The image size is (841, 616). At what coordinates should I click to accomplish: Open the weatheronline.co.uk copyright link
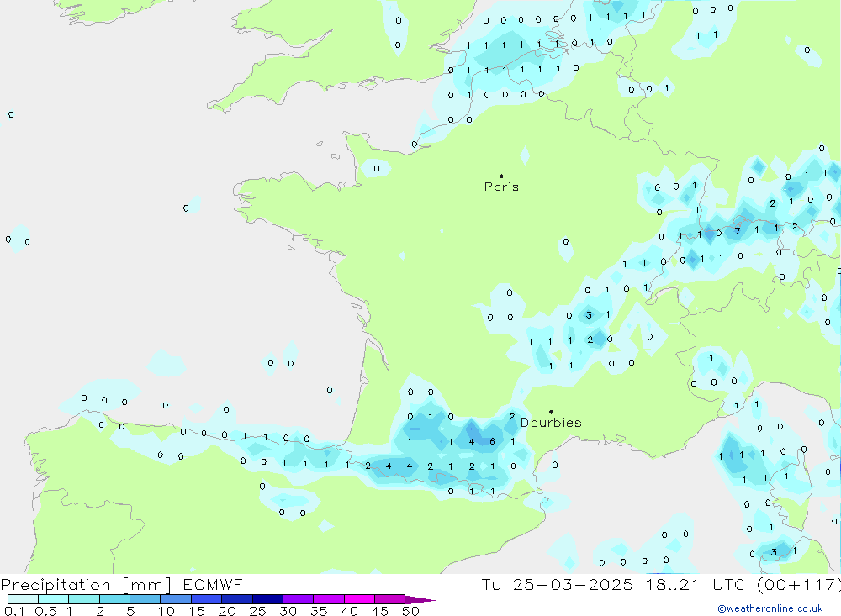(770, 608)
